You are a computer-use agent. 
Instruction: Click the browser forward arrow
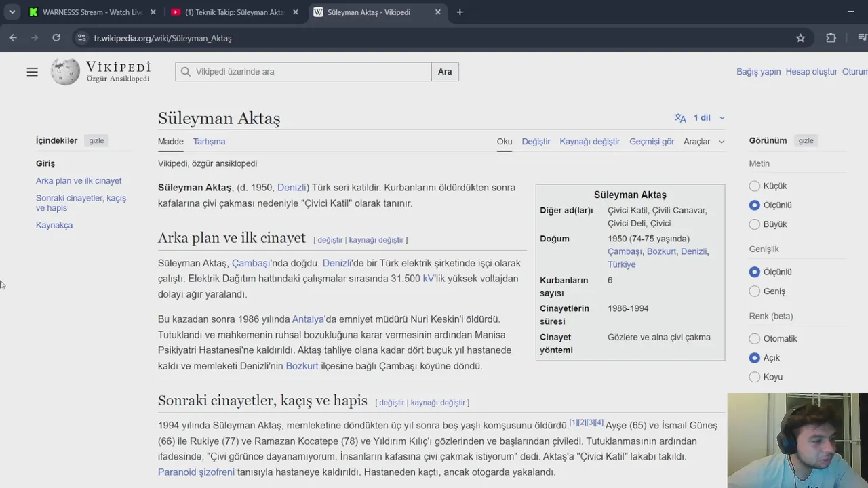coord(35,38)
